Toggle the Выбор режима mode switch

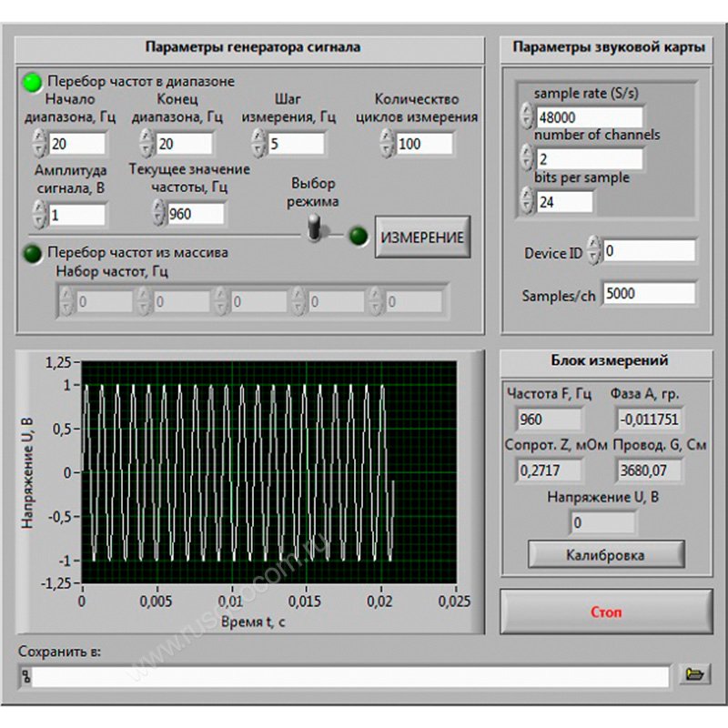click(316, 228)
